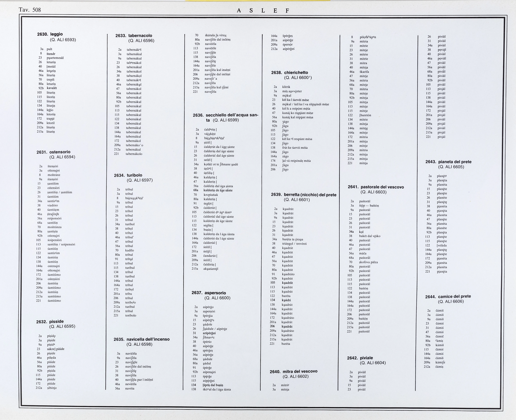
Task: Click the Tav. 508 page label
Action: point(30,10)
